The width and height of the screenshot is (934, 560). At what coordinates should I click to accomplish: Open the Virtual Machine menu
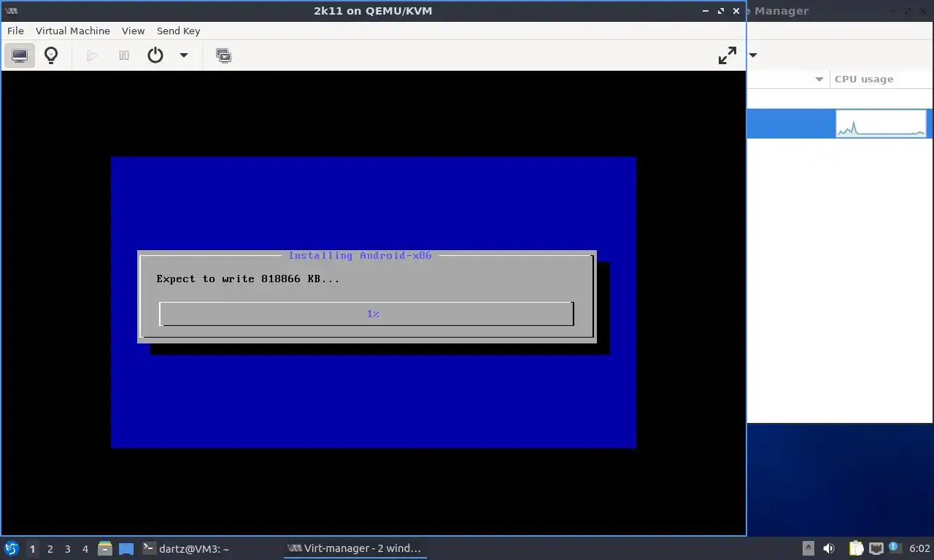point(73,31)
